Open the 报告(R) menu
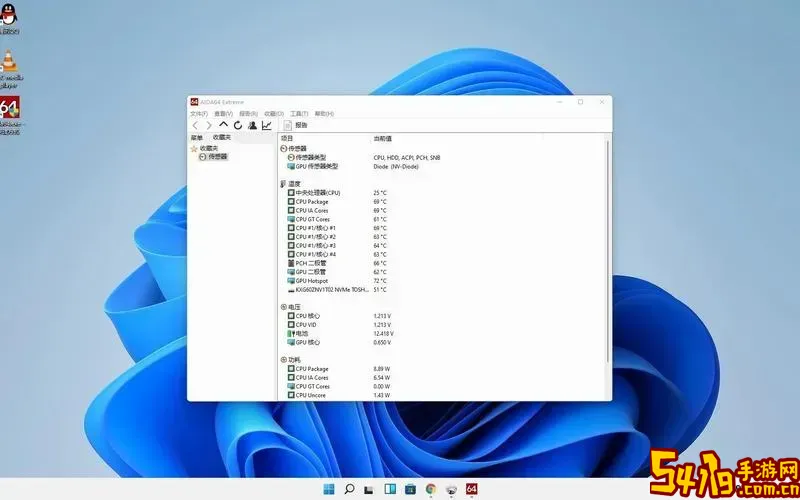The image size is (800, 500). [x=248, y=114]
